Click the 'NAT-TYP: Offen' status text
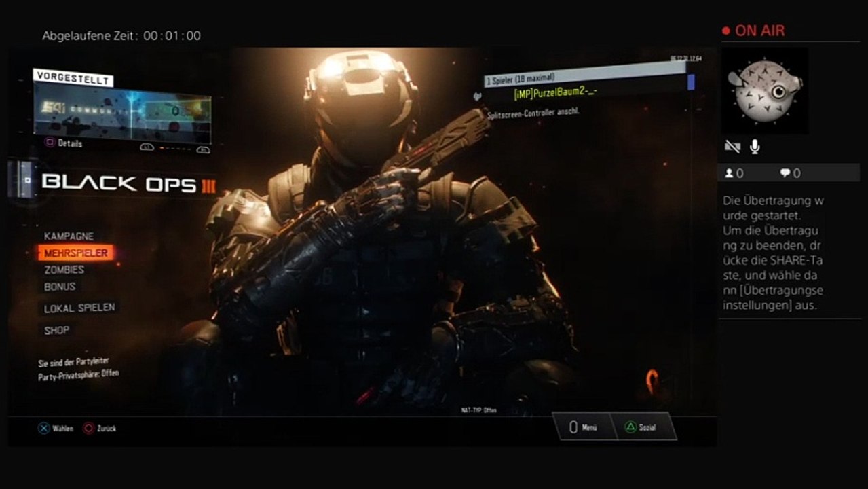The image size is (868, 489). pos(479,410)
